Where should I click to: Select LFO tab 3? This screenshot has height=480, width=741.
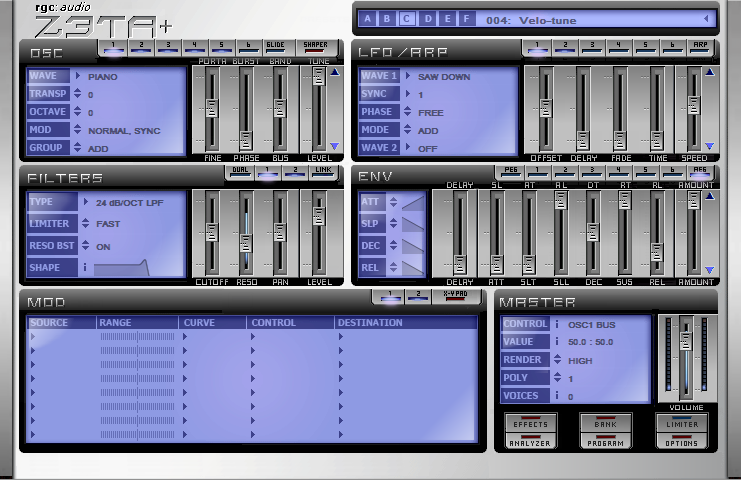pyautogui.click(x=592, y=48)
